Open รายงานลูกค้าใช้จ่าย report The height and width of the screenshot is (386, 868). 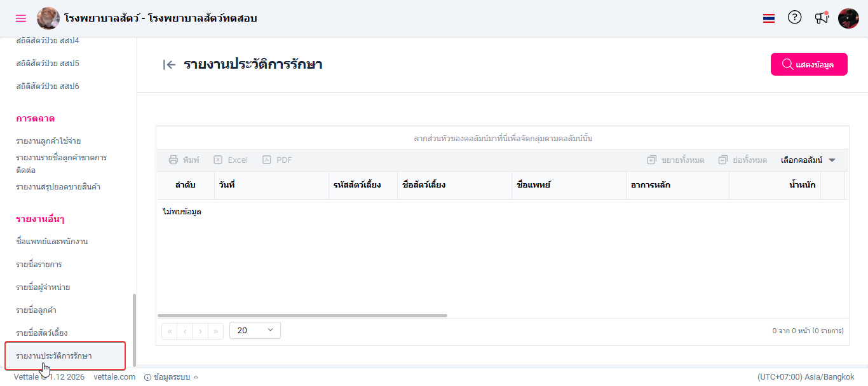tap(48, 141)
